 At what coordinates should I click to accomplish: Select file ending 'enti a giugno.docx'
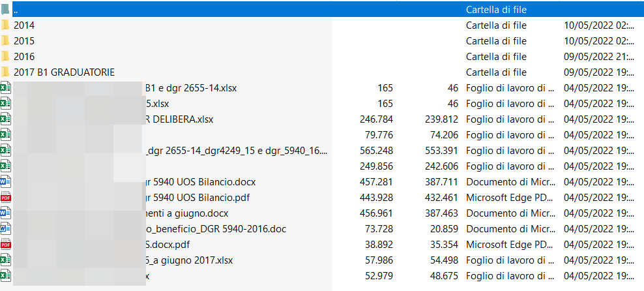point(186,213)
